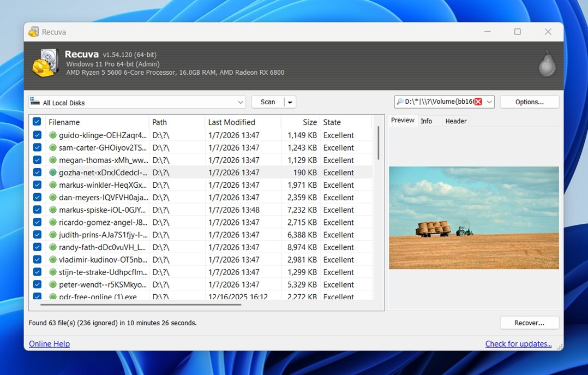Viewport: 588px width, 375px height.
Task: Click the Recuva hard hat logo icon
Action: coord(45,63)
